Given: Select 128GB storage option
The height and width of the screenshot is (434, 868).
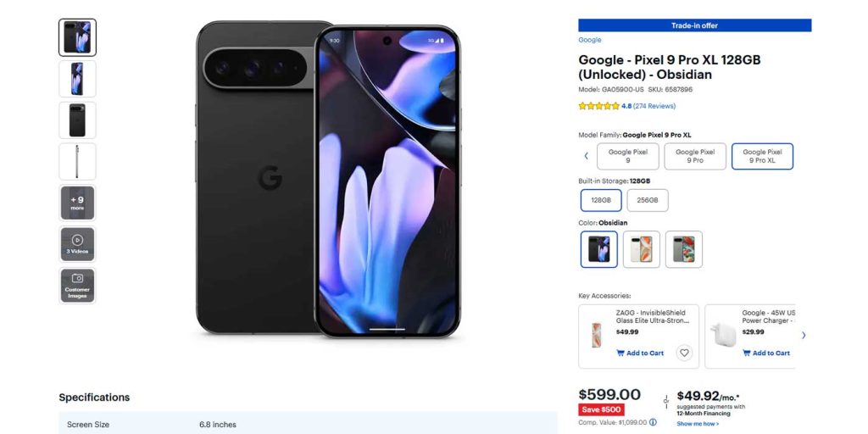Looking at the screenshot, I should 601,200.
